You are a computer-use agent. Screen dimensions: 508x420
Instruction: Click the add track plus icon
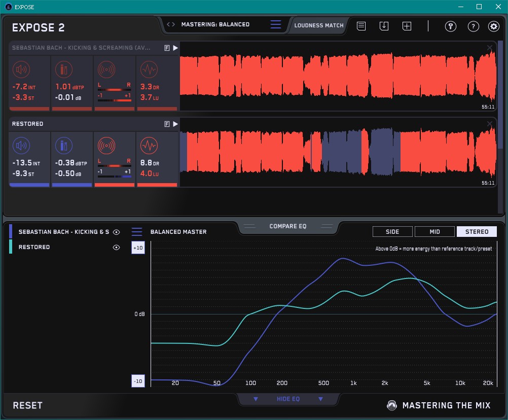[407, 26]
